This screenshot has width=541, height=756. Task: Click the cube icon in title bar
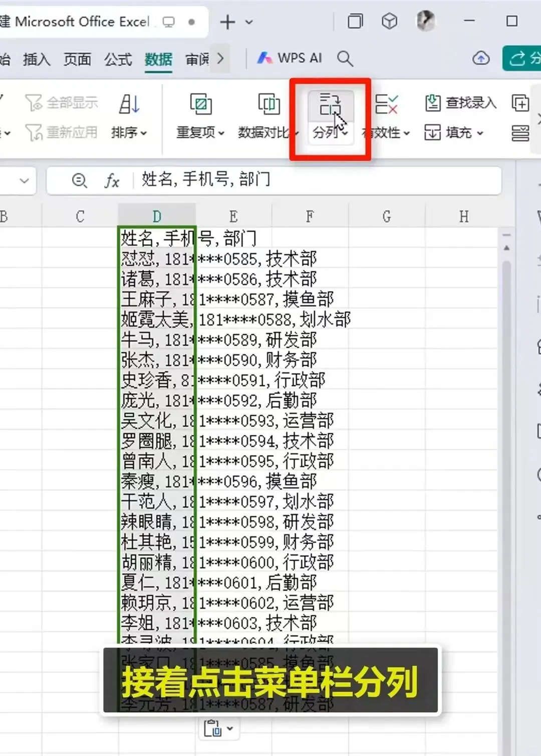[x=389, y=21]
